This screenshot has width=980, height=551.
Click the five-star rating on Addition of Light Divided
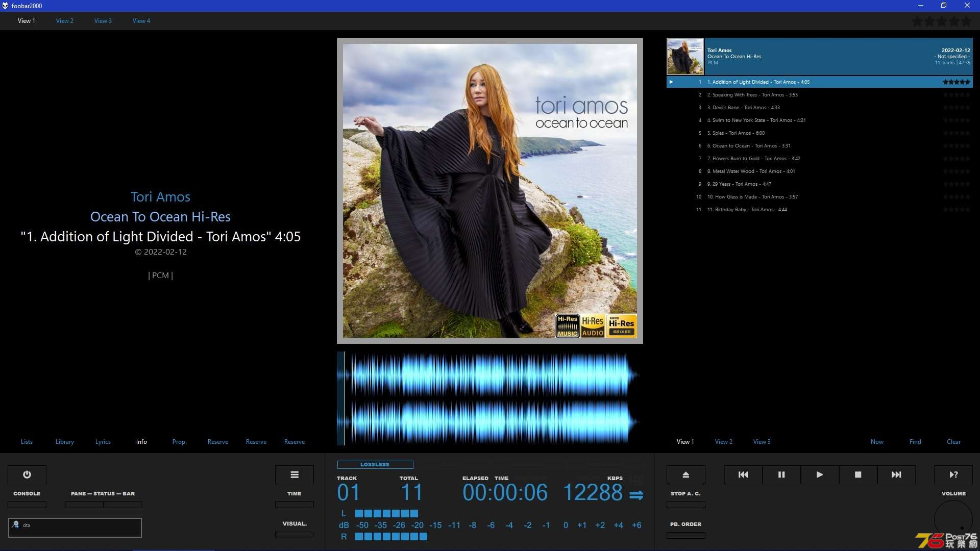[x=957, y=82]
